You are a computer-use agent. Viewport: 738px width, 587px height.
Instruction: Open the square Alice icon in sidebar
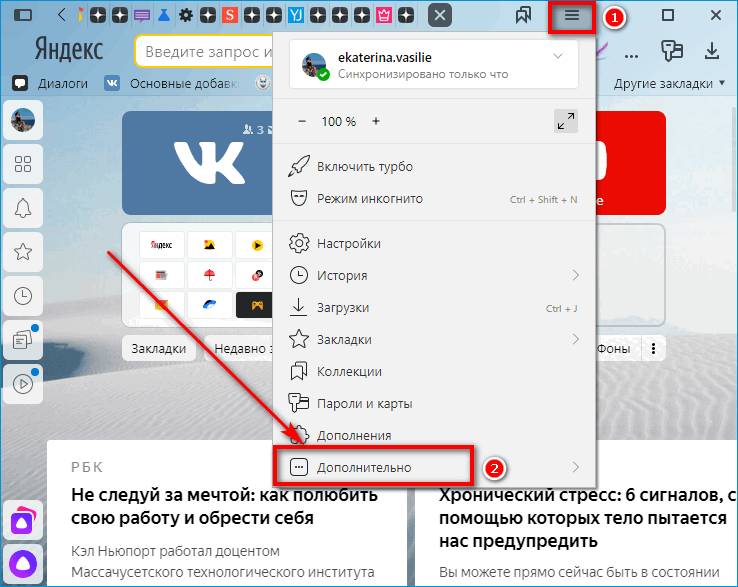tap(23, 522)
